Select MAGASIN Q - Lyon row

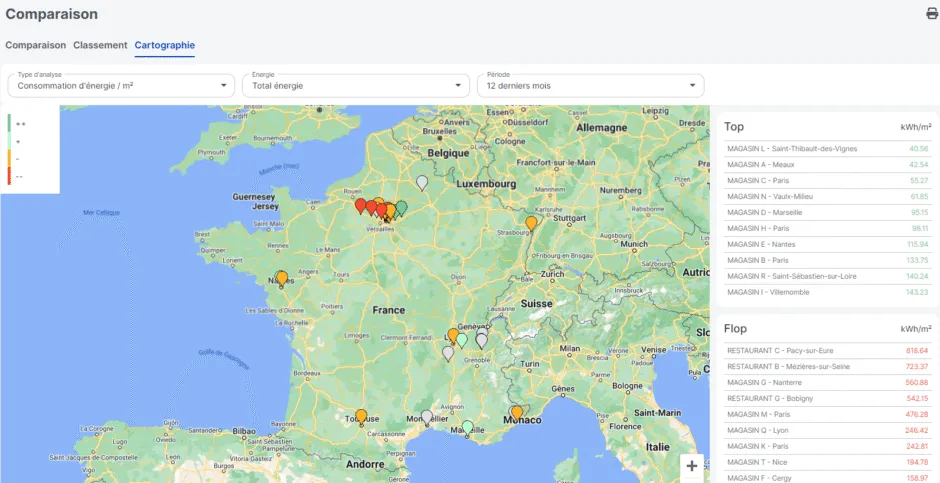[x=827, y=430]
